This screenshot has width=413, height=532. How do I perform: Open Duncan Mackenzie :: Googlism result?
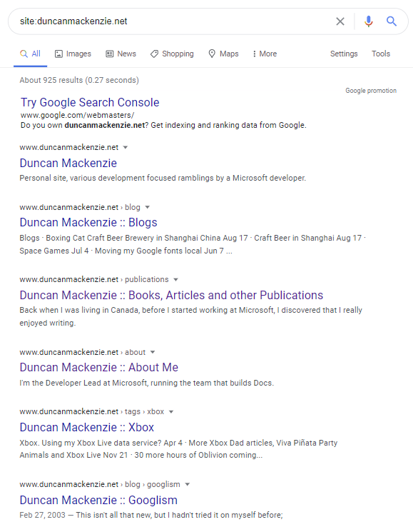pos(98,500)
